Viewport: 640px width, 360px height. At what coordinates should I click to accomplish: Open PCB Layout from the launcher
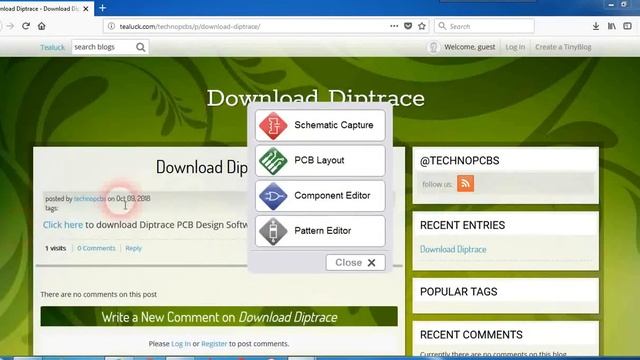click(x=320, y=160)
